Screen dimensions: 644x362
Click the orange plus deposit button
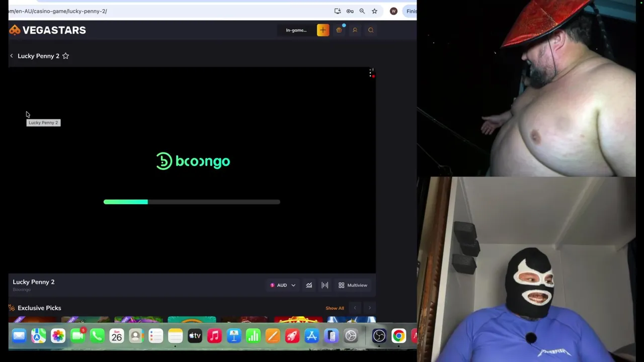[x=323, y=30]
